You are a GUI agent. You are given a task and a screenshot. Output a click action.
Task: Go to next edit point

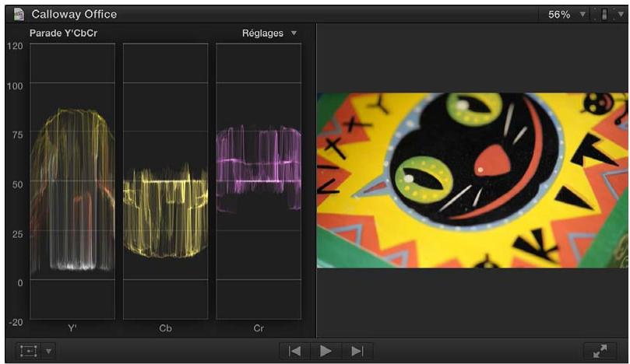(357, 351)
